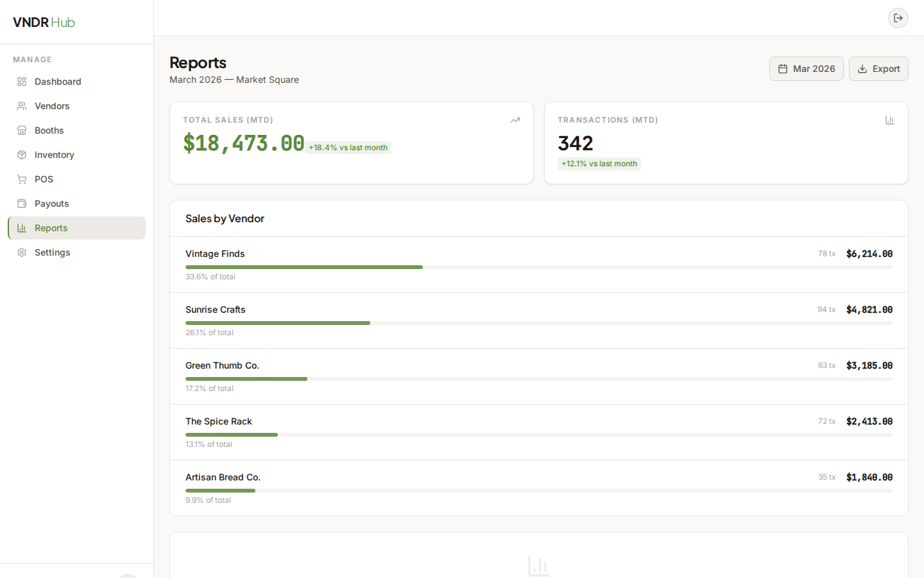Open the Mar 2026 month selector
This screenshot has width=924, height=578.
806,69
